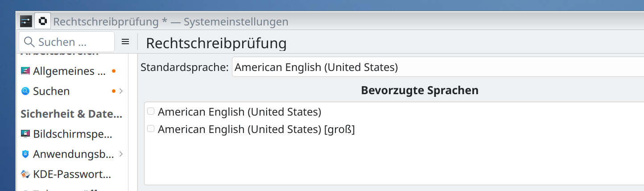Click the KDE-Passwortspeicher wallet icon
The height and width of the screenshot is (191, 644).
click(25, 174)
